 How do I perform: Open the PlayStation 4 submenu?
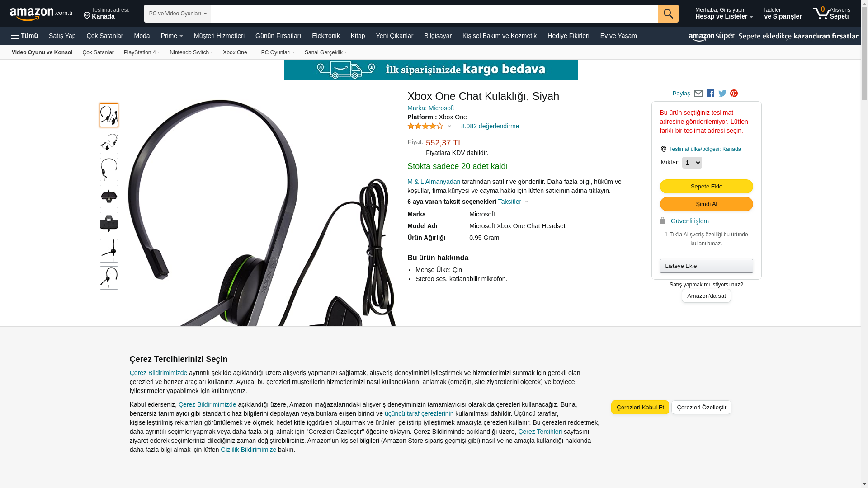coord(142,52)
